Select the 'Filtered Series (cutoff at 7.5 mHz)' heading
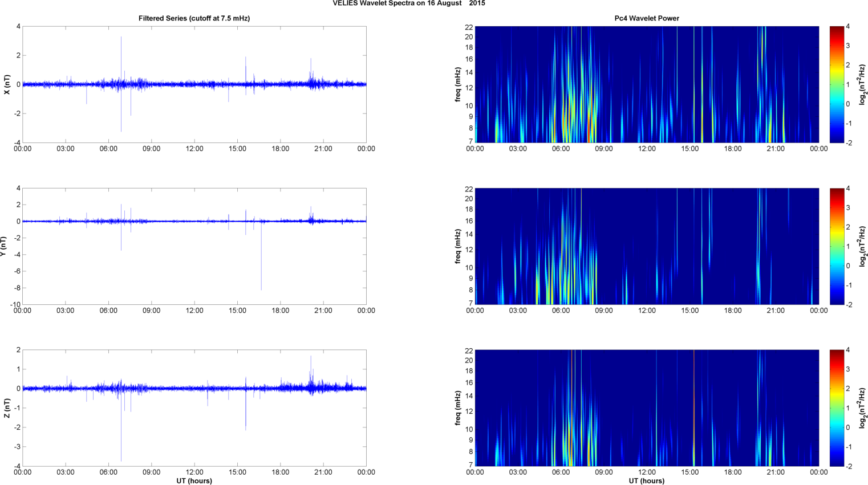Image resolution: width=868 pixels, height=485 pixels. click(194, 18)
